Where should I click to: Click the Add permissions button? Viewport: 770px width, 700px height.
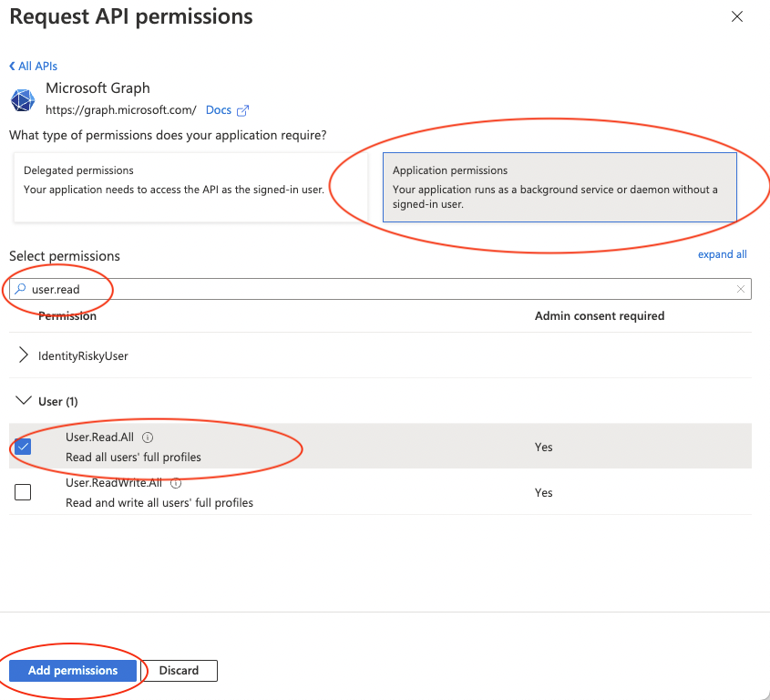(73, 671)
